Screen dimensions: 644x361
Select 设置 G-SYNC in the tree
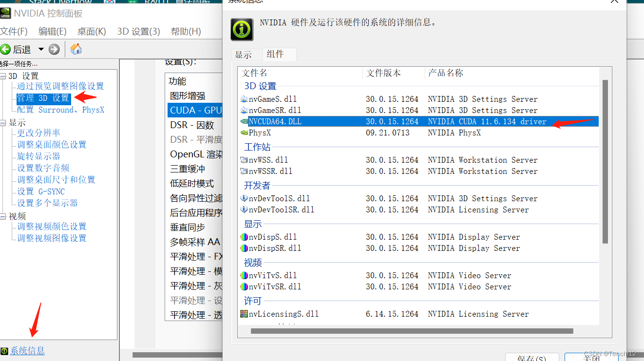(x=41, y=191)
